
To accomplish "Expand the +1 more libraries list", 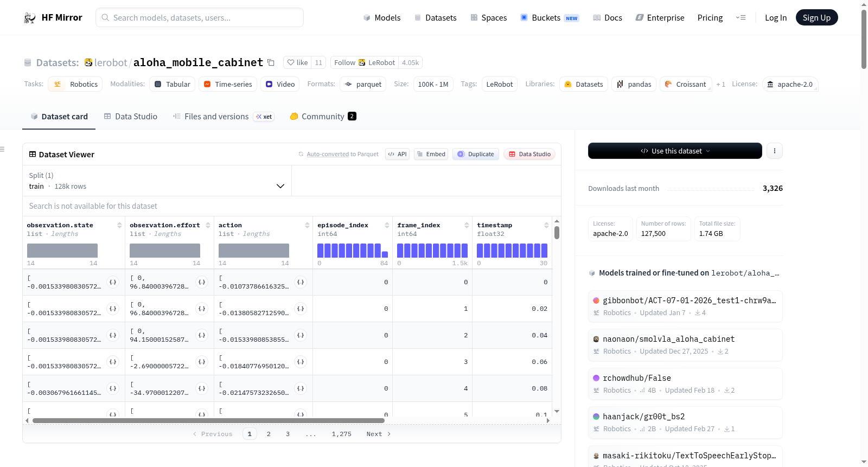I will pos(720,84).
